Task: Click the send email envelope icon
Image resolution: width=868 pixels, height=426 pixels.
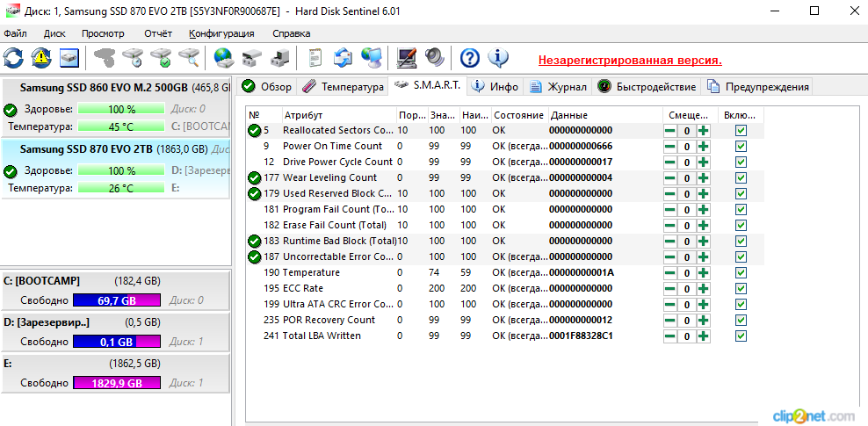Action: (344, 58)
